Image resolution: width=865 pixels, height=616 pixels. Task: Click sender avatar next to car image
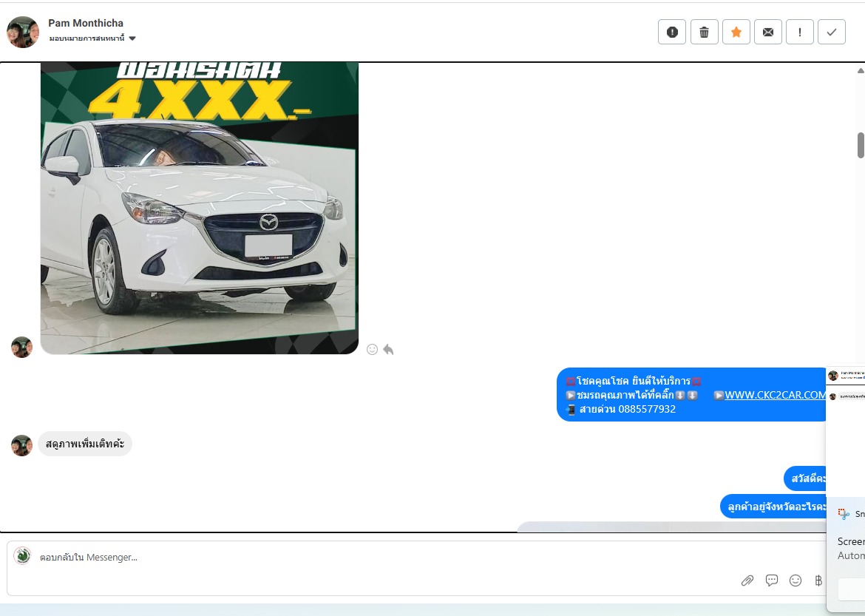pyautogui.click(x=22, y=347)
